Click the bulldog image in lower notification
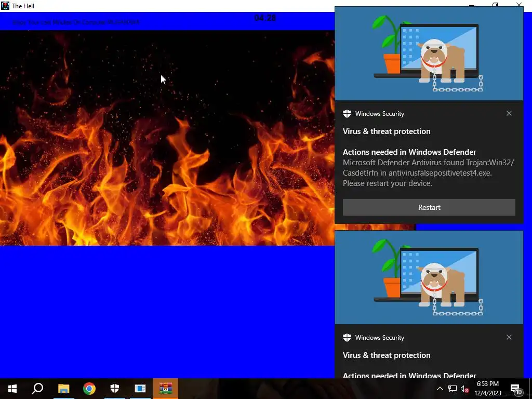 (429, 277)
